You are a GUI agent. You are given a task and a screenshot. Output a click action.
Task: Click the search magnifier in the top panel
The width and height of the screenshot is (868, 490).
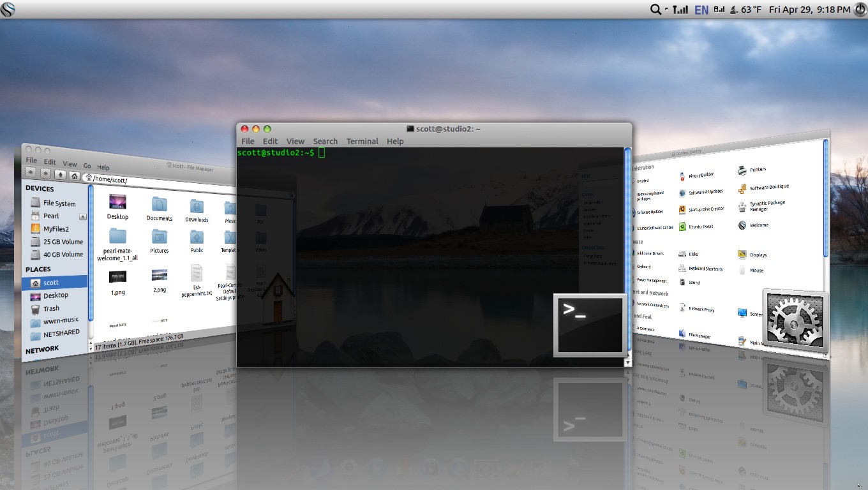(655, 10)
